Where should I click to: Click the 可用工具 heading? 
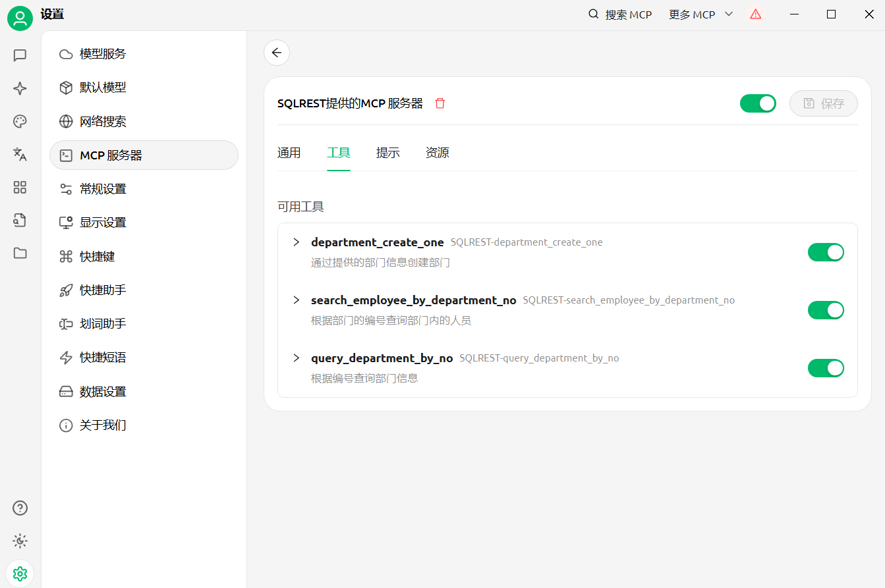300,207
